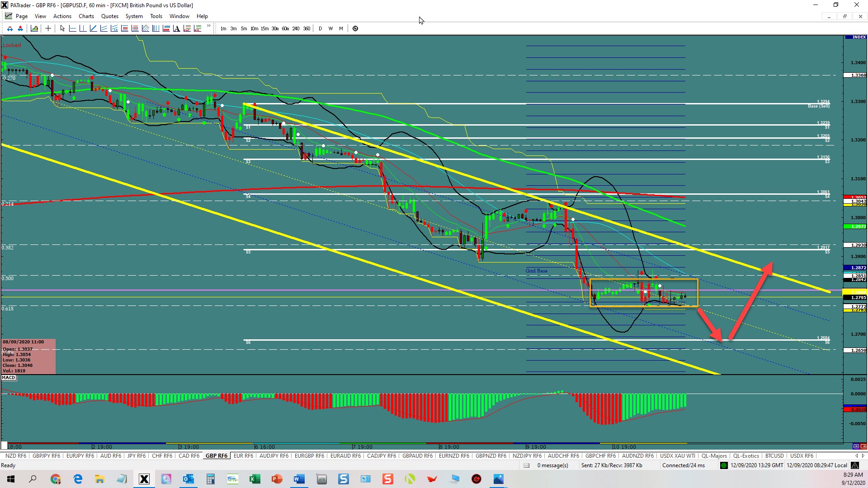This screenshot has width=868, height=488.
Task: Open the Charts menu
Action: [x=86, y=16]
